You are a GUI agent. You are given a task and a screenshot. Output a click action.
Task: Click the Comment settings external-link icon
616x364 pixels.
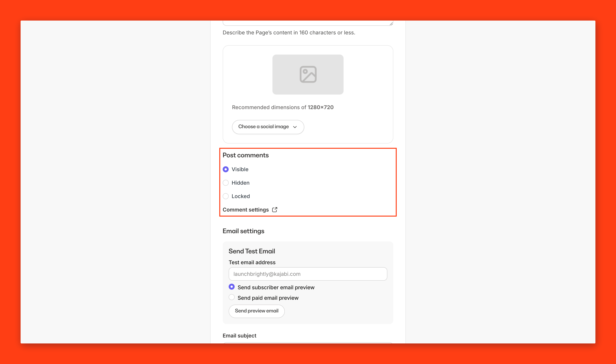[x=275, y=210]
